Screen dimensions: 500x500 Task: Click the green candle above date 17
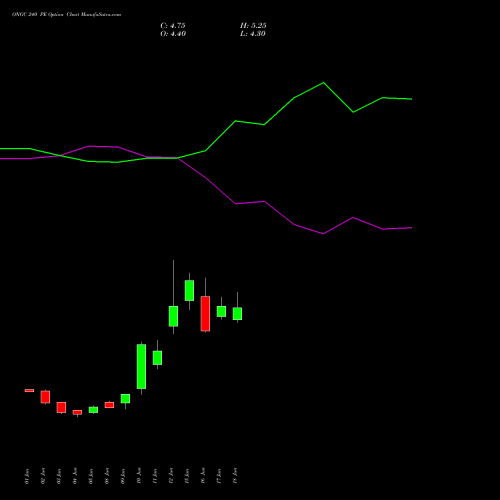click(x=221, y=311)
